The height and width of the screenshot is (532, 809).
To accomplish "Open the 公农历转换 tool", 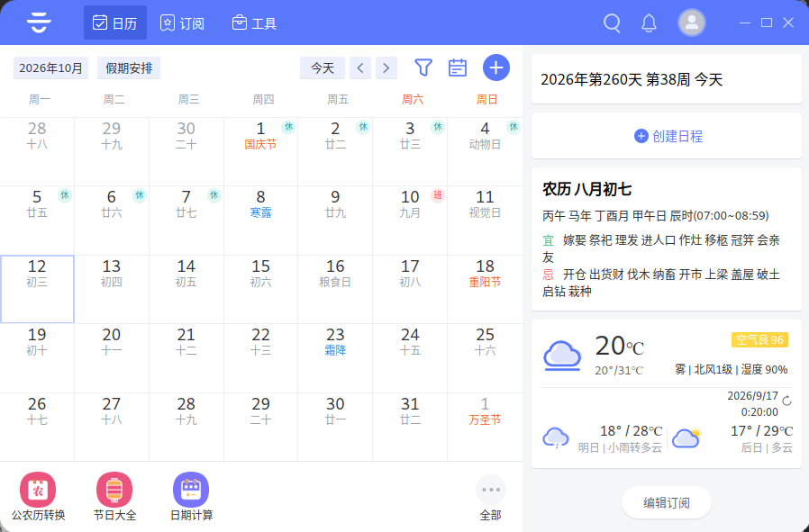I will coord(38,496).
